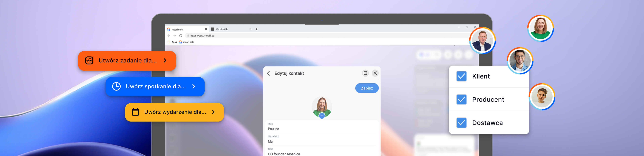Expand the chevron on Utwórz zadanie dla...
Image resolution: width=644 pixels, height=156 pixels.
[x=165, y=60]
